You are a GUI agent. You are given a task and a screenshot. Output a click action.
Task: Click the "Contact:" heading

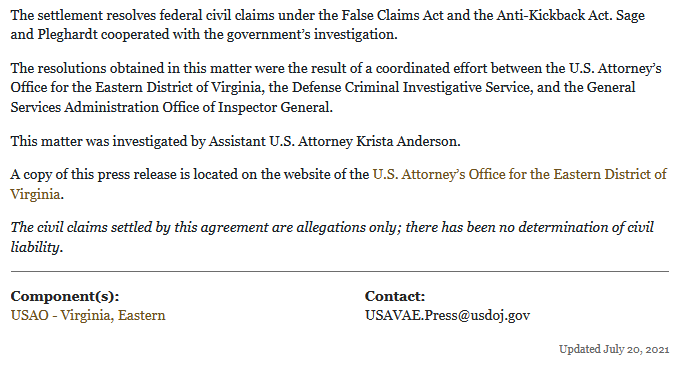click(x=395, y=296)
